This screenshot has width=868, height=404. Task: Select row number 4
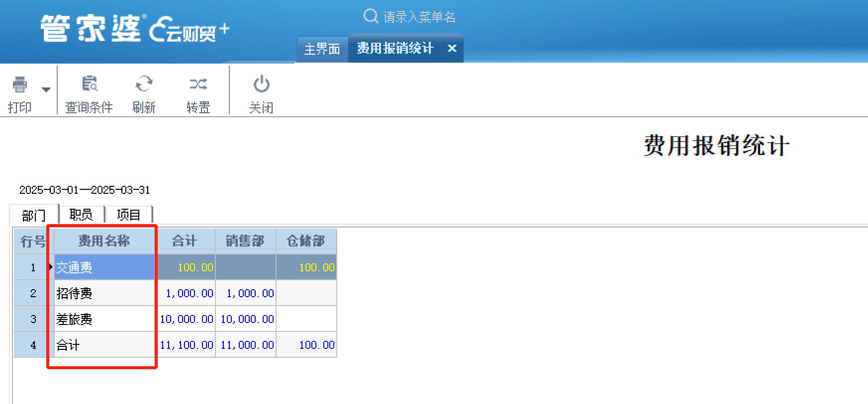click(33, 345)
